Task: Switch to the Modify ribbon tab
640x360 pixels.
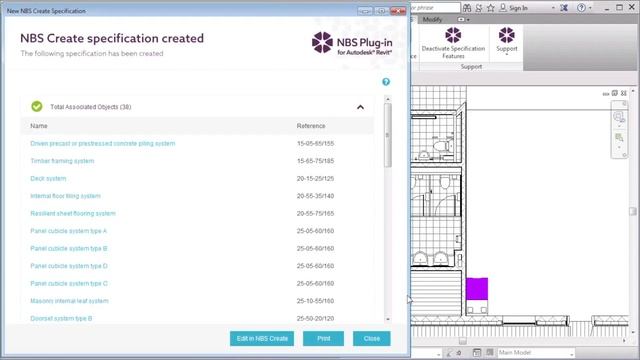Action: (x=432, y=20)
